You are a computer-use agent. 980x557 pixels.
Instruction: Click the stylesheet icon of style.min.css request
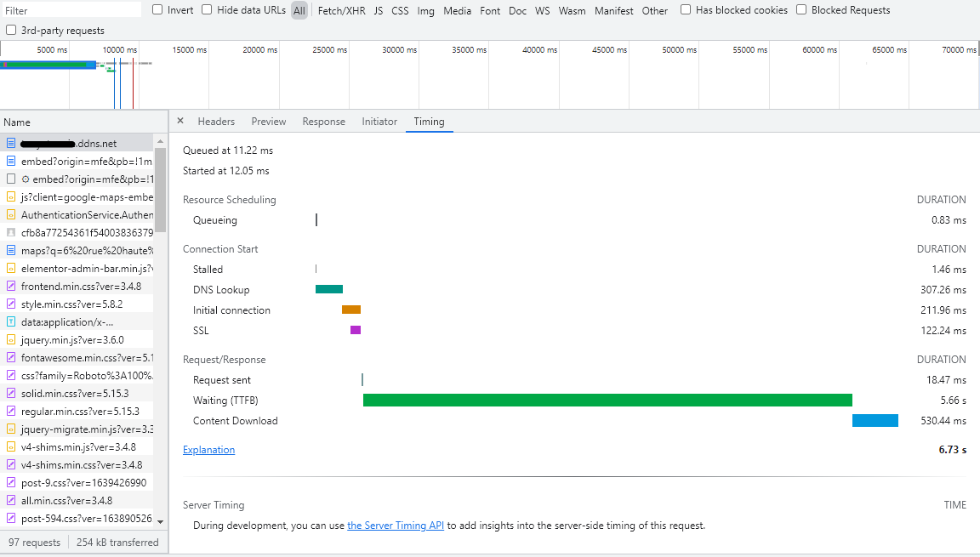click(x=10, y=304)
